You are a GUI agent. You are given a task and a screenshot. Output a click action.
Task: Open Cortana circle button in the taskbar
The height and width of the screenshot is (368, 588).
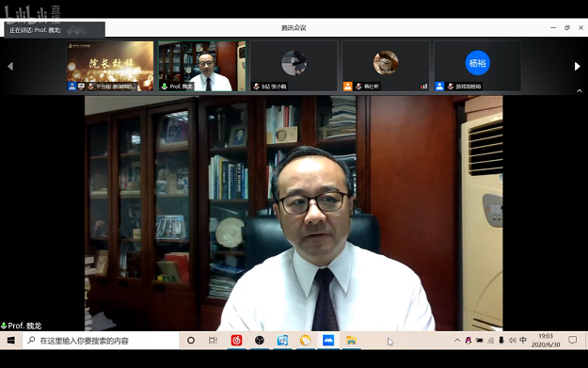(191, 341)
